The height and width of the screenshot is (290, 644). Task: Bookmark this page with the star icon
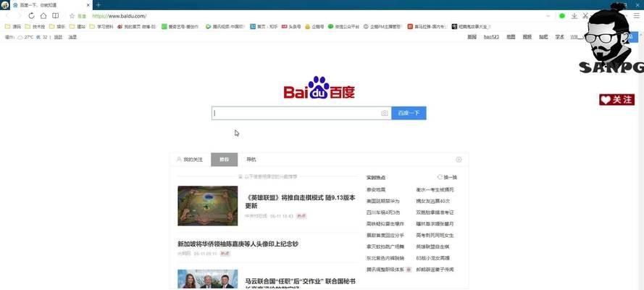(72, 16)
